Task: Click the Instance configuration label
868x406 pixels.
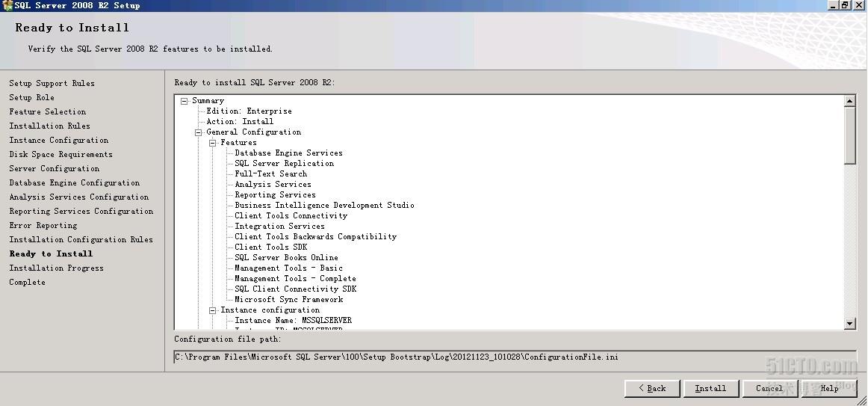Action: 270,311
